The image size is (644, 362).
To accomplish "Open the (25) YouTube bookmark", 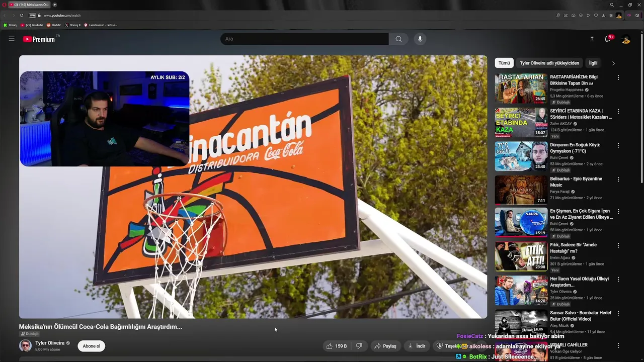I will [32, 25].
